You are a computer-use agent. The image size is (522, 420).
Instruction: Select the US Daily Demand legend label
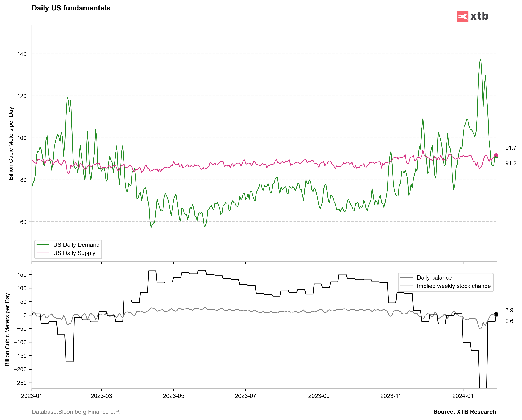(x=76, y=245)
